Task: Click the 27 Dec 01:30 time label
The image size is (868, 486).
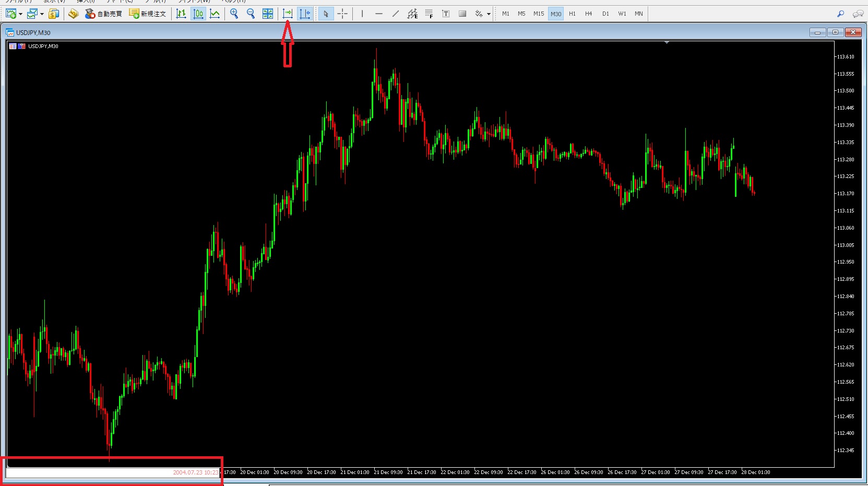Action: tap(656, 472)
